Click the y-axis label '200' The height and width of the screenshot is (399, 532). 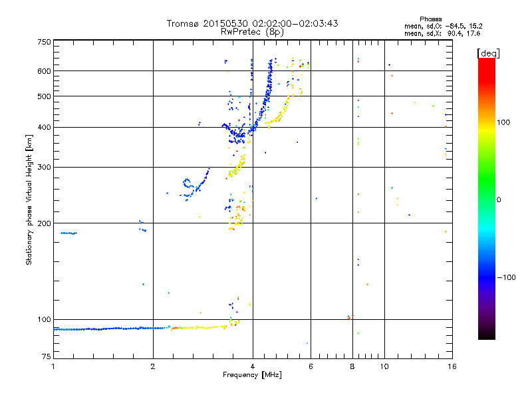(44, 223)
